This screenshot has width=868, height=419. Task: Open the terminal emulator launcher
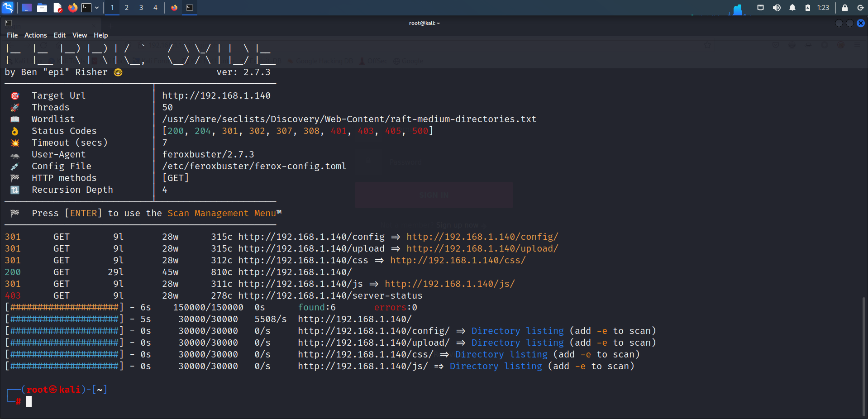(x=86, y=8)
